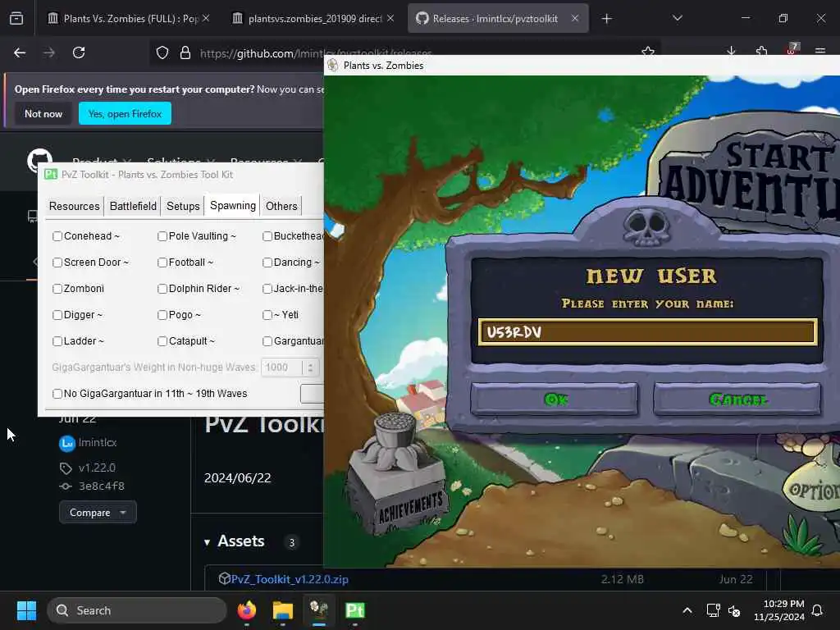
Task: Bookmark page using the star icon
Action: (648, 52)
